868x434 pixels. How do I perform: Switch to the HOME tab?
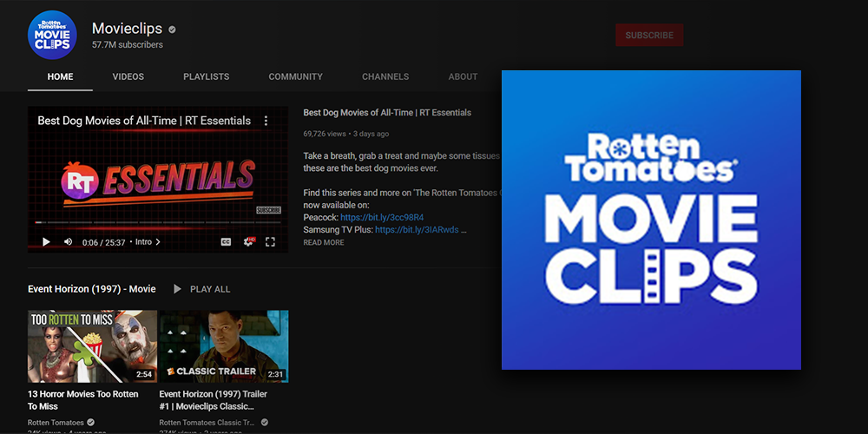point(61,77)
